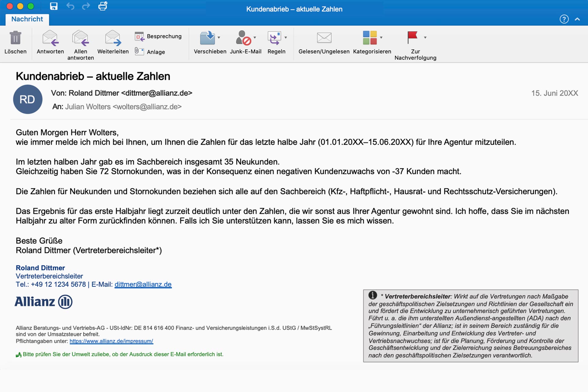Screen dimensions: 588x392
Task: Expand the Verschieben dropdown arrow
Action: (x=219, y=38)
